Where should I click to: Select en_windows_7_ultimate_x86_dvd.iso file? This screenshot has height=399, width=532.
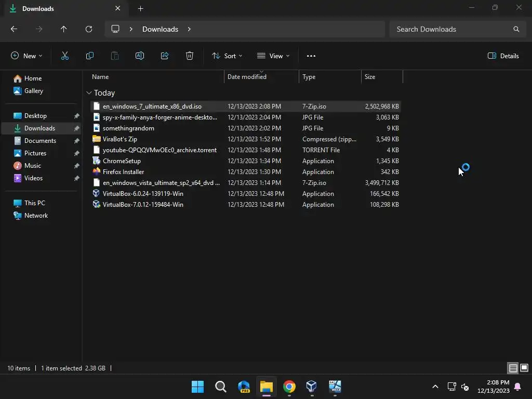tap(246, 107)
